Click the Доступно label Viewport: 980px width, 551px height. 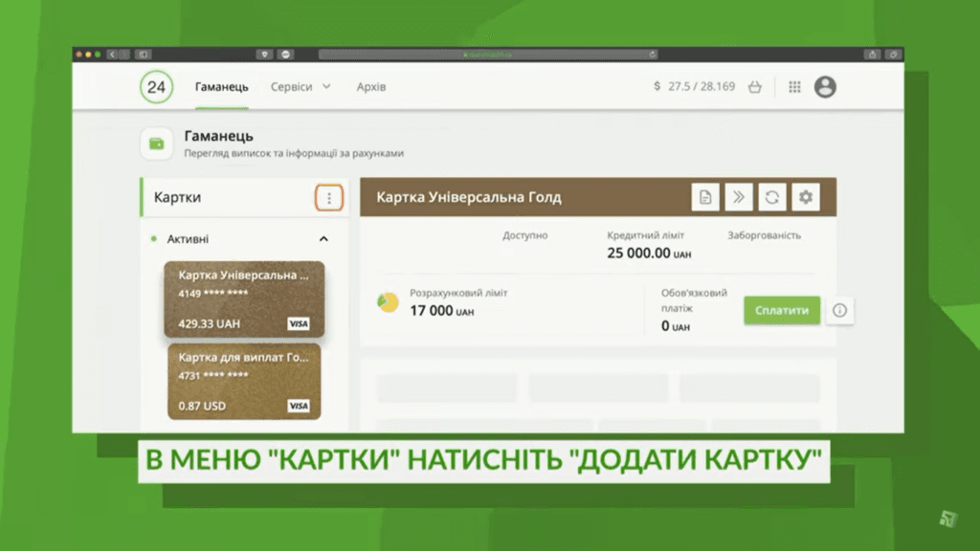pos(525,235)
